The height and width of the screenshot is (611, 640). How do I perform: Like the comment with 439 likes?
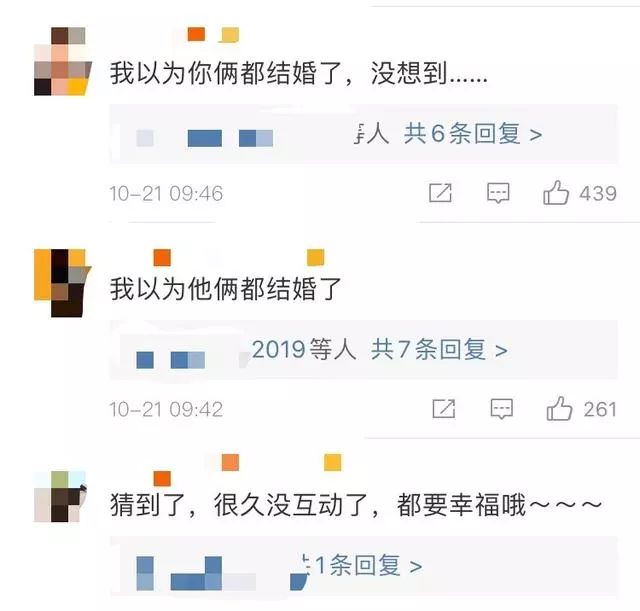(x=556, y=193)
